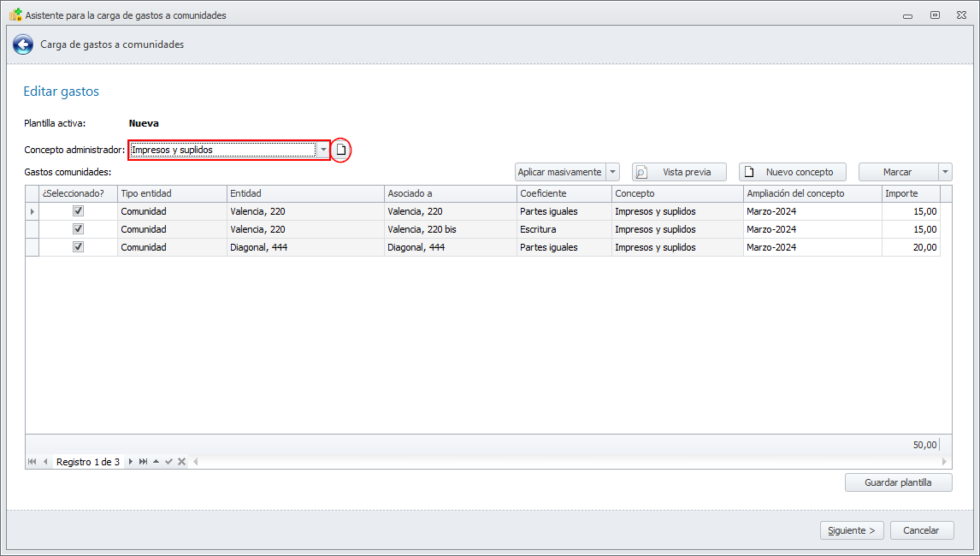Click row indicator arrow of first row
This screenshot has width=980, height=556.
click(x=32, y=211)
